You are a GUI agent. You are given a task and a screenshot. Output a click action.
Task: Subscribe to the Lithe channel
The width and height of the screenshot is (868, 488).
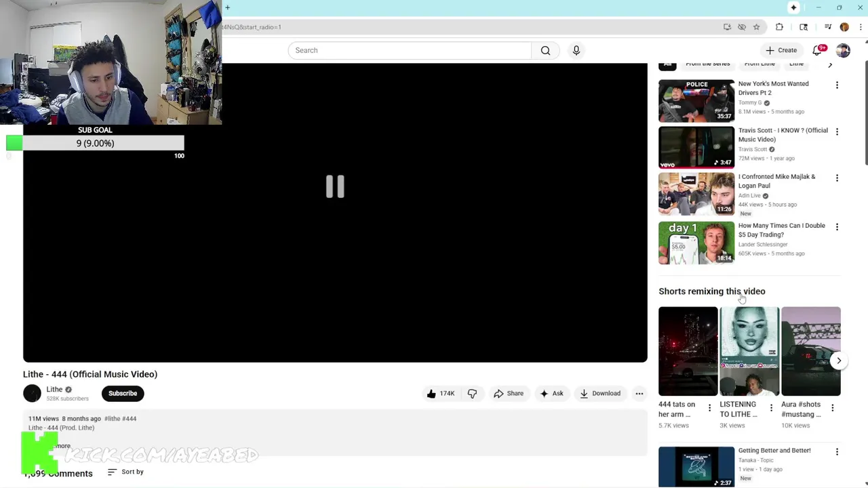[123, 393]
